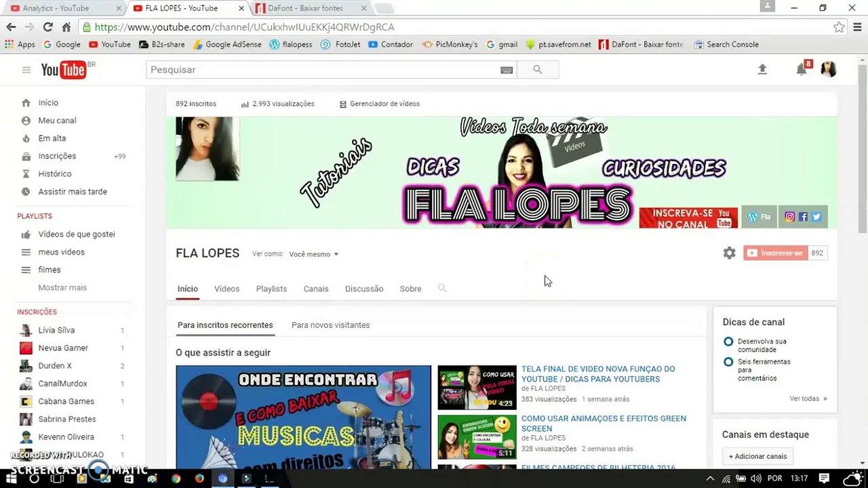Open Meu canal in the sidebar
Viewport: 868px width, 488px height.
pos(57,121)
